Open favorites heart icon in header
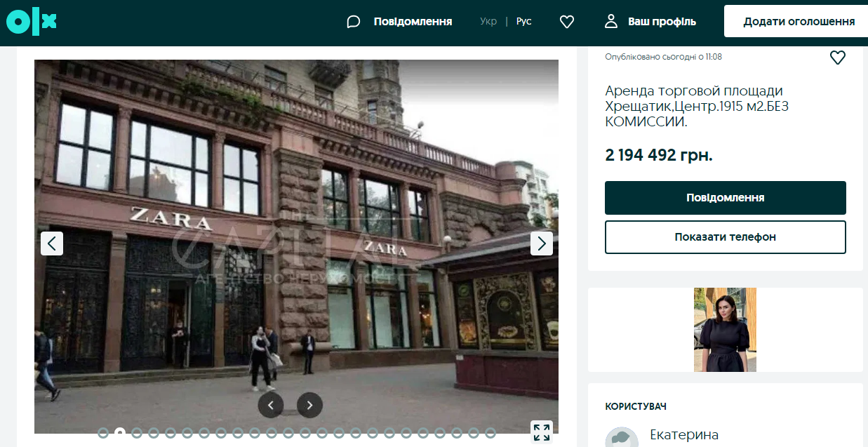The width and height of the screenshot is (868, 447). pyautogui.click(x=567, y=22)
